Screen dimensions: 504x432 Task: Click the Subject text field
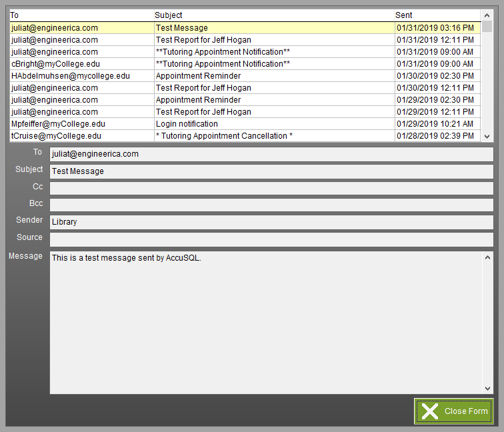click(x=271, y=171)
